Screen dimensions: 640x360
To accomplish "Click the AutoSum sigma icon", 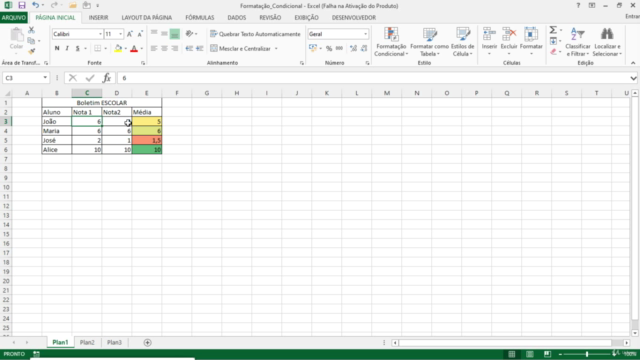I will tap(553, 30).
